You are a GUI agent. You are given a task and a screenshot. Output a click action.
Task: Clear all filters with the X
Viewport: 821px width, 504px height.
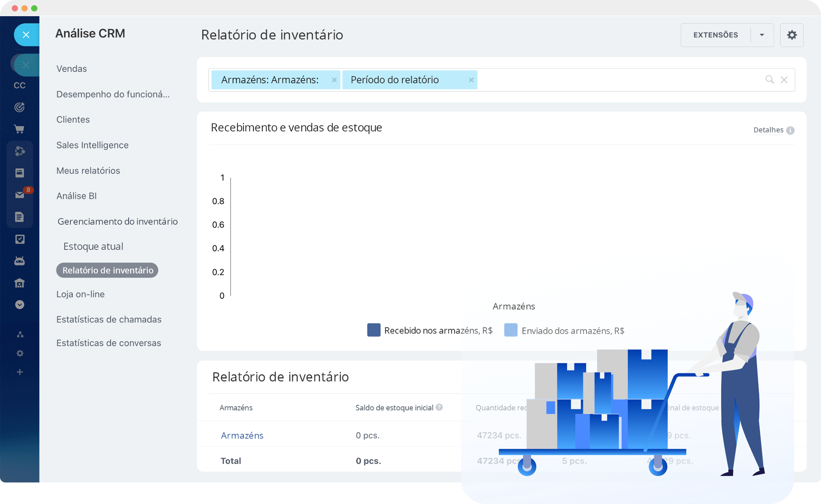784,80
